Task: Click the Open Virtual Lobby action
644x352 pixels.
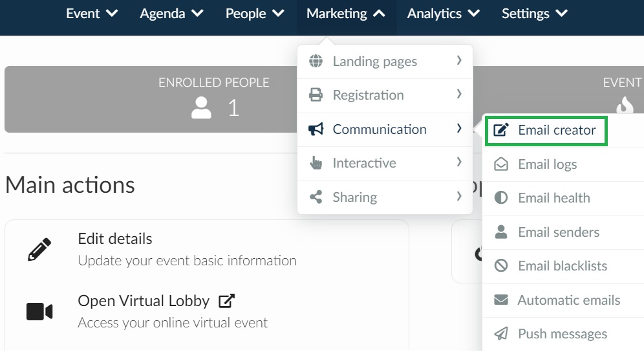Action: [144, 301]
